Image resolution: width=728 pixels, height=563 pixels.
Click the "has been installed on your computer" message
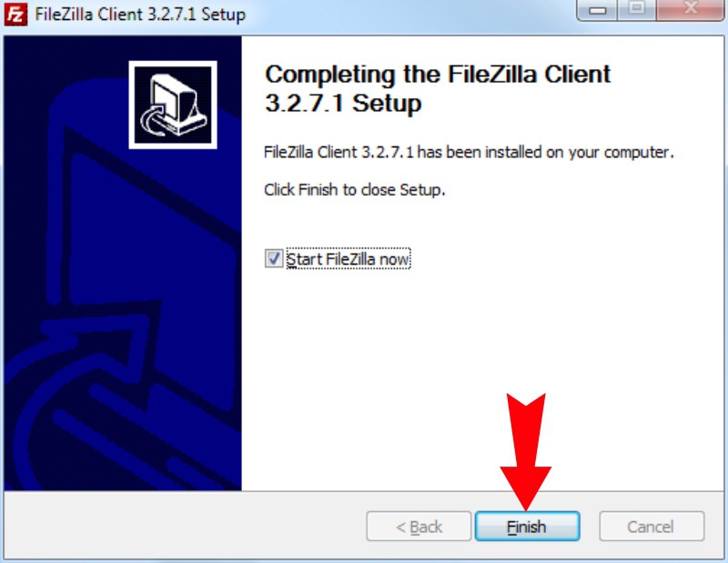pos(545,152)
